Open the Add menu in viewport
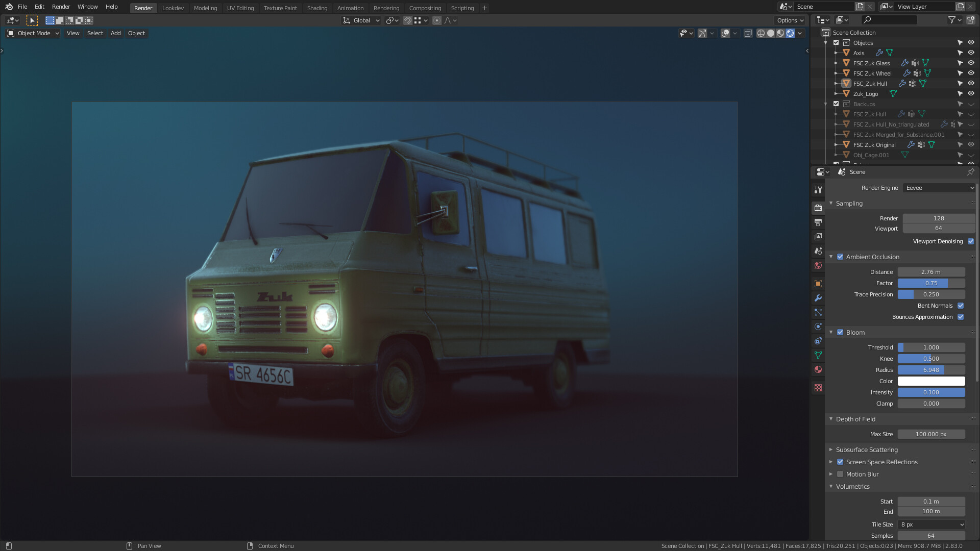Viewport: 980px width, 551px height. (x=115, y=33)
